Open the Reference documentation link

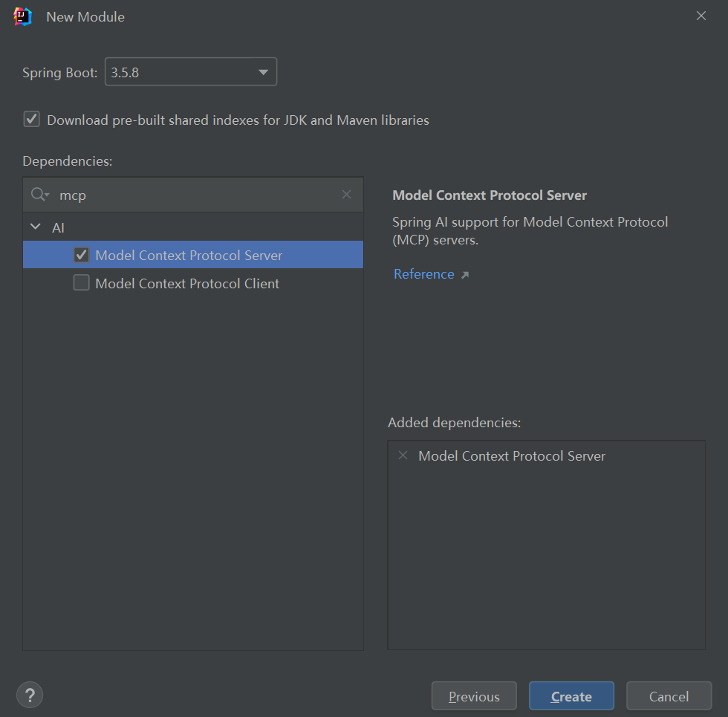tap(423, 274)
